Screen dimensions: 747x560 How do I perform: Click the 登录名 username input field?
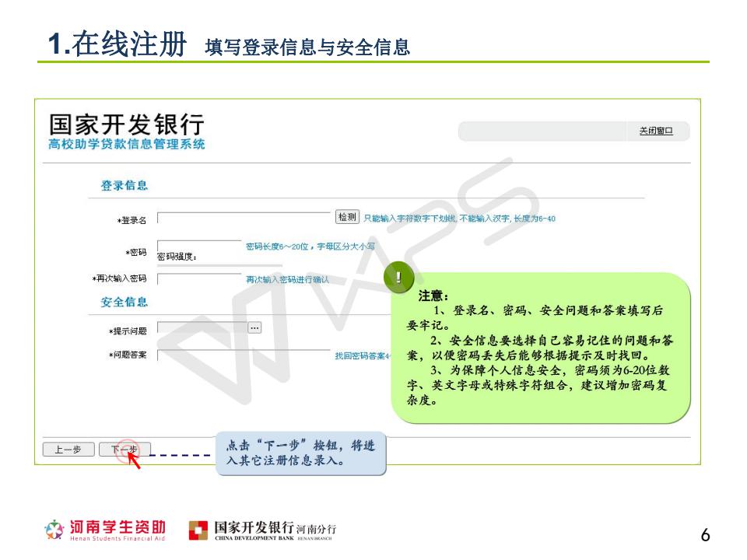click(x=244, y=218)
